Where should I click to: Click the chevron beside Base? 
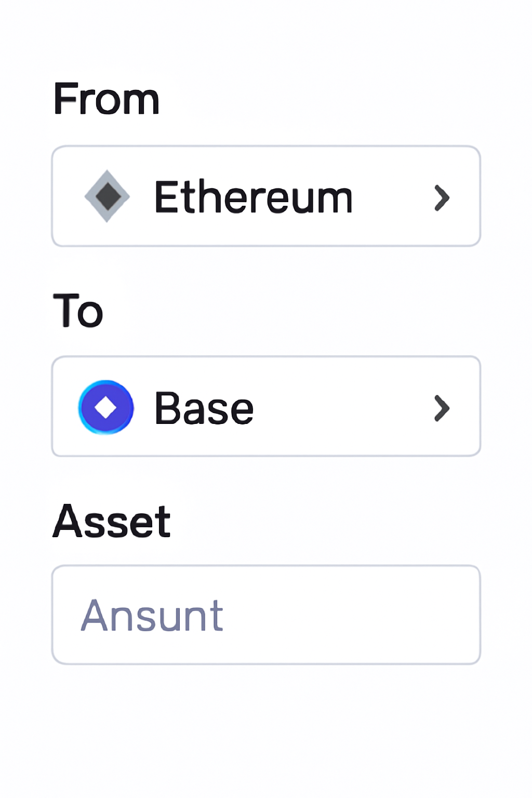[442, 409]
